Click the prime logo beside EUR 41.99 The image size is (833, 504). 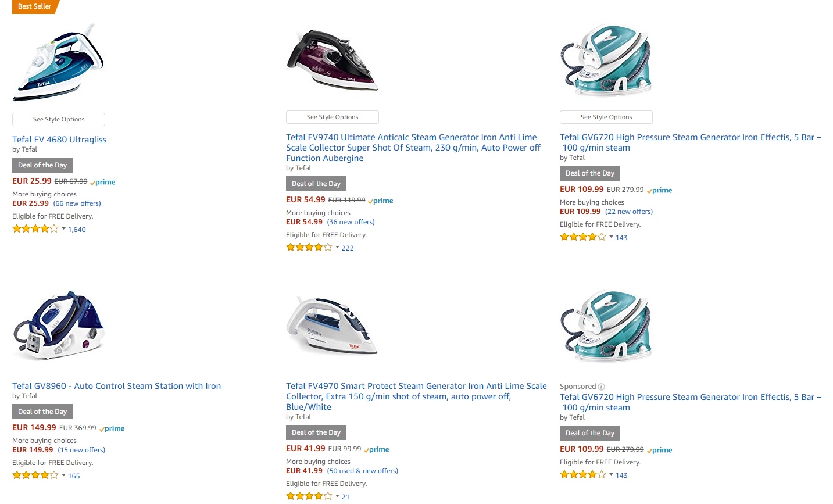[x=377, y=449]
